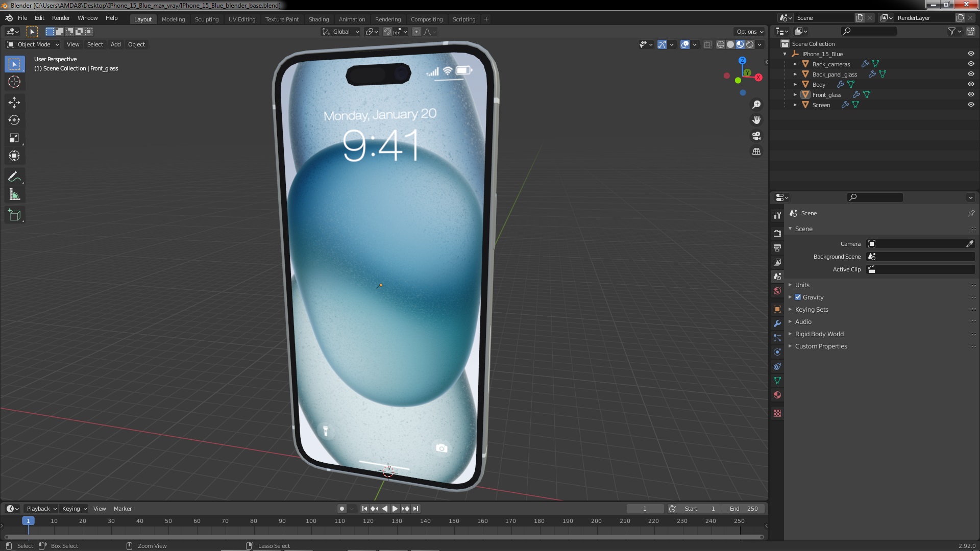The height and width of the screenshot is (551, 980).
Task: Click the Add menu in header
Action: pyautogui.click(x=115, y=44)
